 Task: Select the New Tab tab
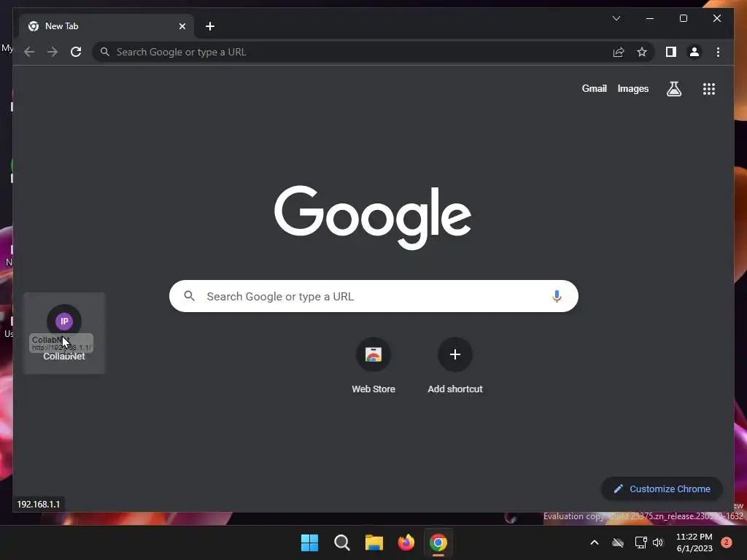tap(107, 26)
